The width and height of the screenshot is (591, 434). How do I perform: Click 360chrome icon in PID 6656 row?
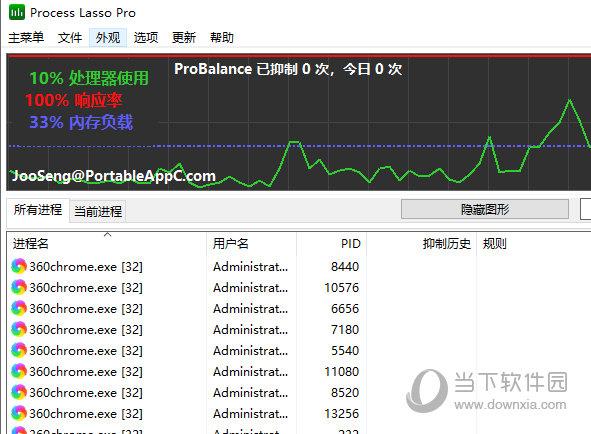point(19,308)
